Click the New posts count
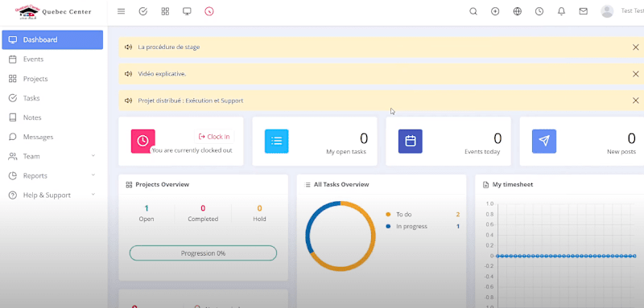644x308 pixels. (631, 139)
